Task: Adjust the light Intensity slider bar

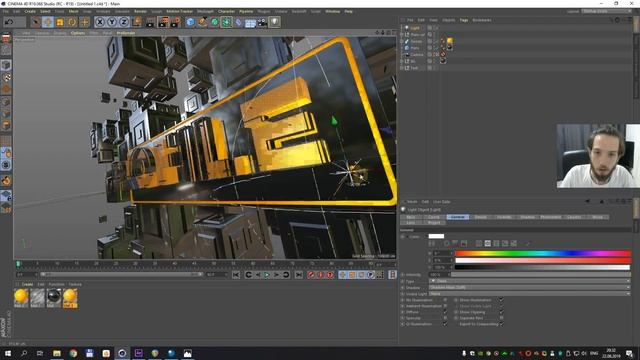Action: (541, 275)
